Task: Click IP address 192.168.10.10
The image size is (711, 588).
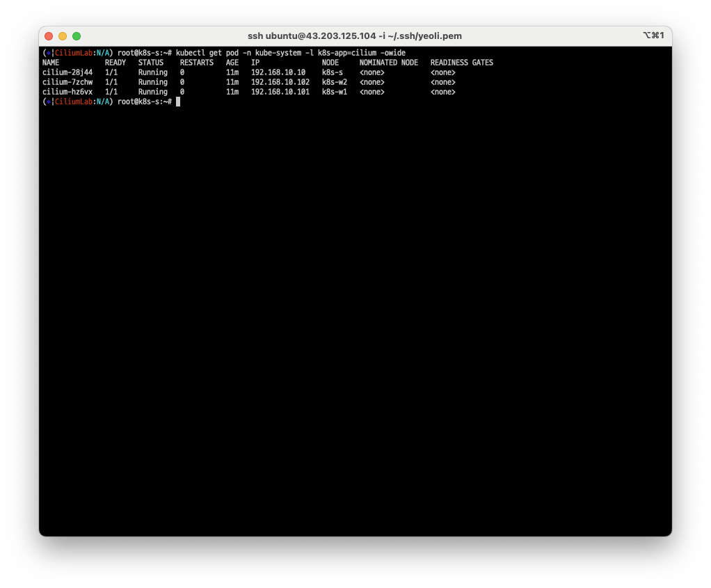Action: [278, 72]
